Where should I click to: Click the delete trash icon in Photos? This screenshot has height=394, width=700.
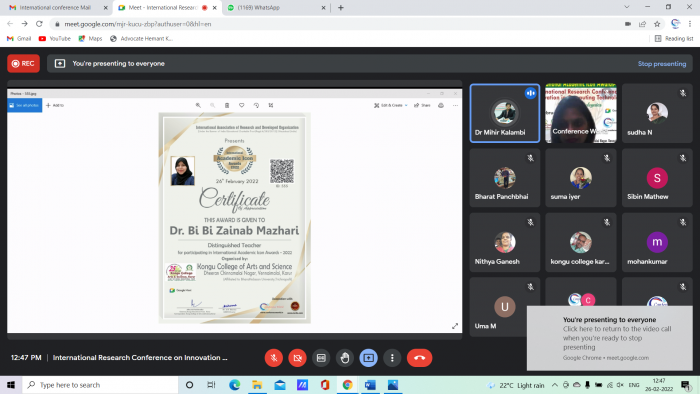click(x=227, y=105)
